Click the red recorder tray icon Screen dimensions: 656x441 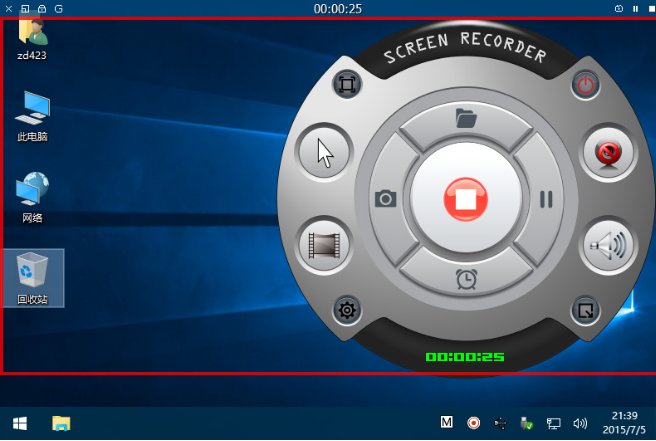coord(473,423)
